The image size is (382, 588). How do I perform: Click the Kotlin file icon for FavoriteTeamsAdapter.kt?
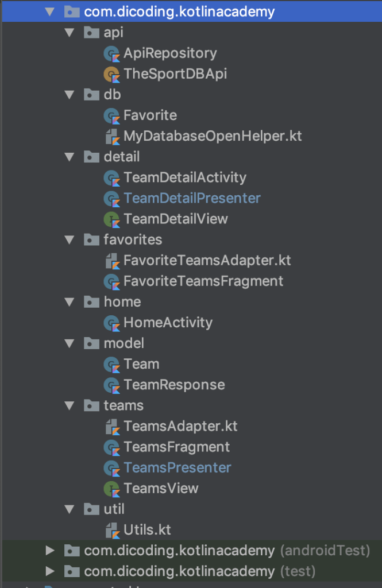pos(111,260)
